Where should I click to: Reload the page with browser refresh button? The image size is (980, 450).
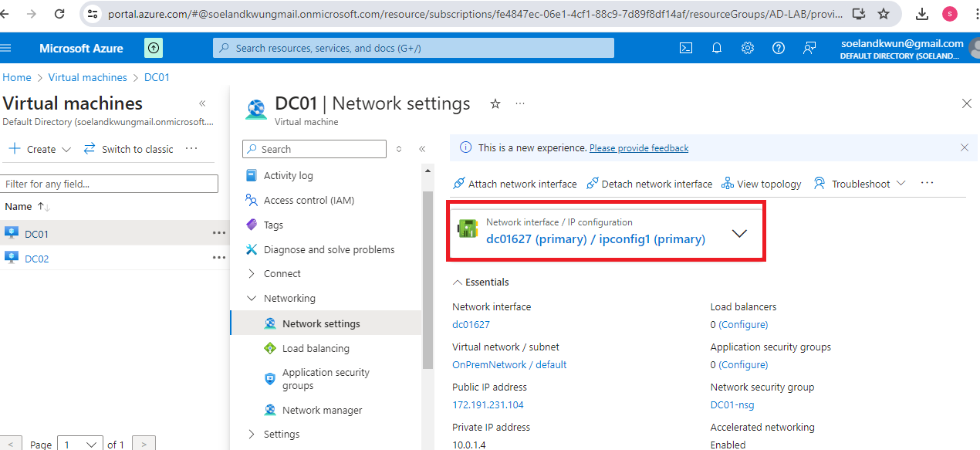point(59,14)
